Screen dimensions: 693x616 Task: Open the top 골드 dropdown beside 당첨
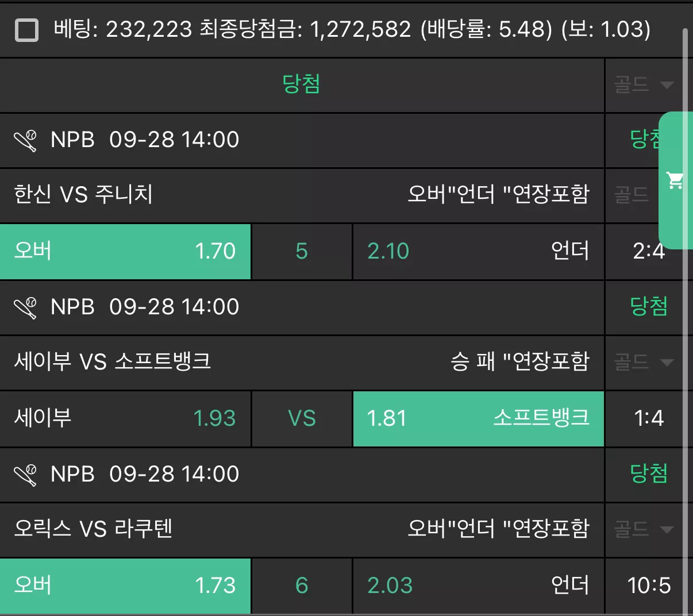(644, 85)
